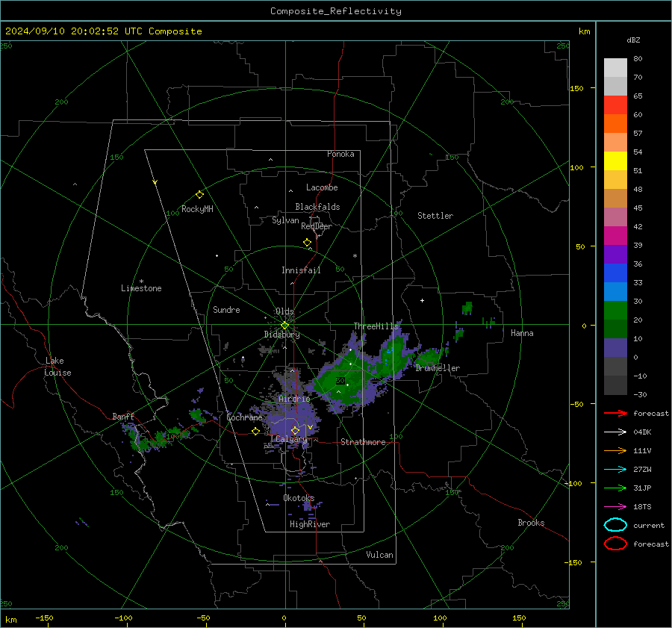The width and height of the screenshot is (672, 628).
Task: Click the Composite_Reflectivity title text
Action: click(x=335, y=11)
